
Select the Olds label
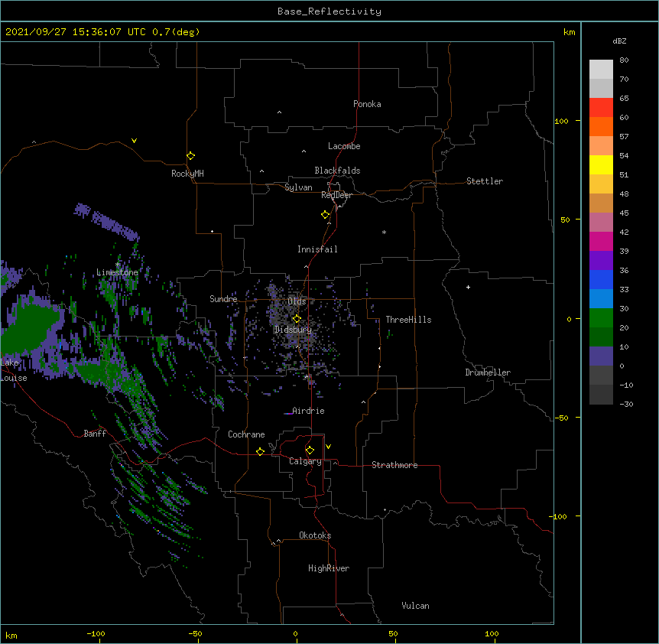(x=297, y=301)
